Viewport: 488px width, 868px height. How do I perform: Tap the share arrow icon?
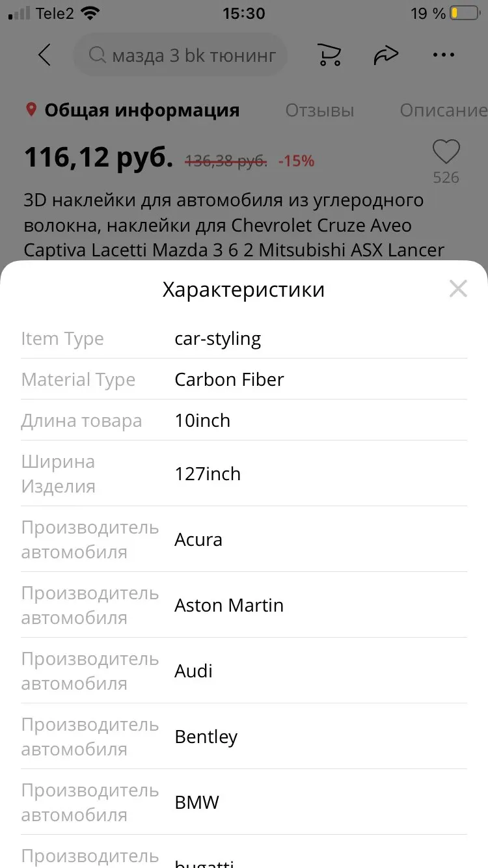[x=386, y=56]
